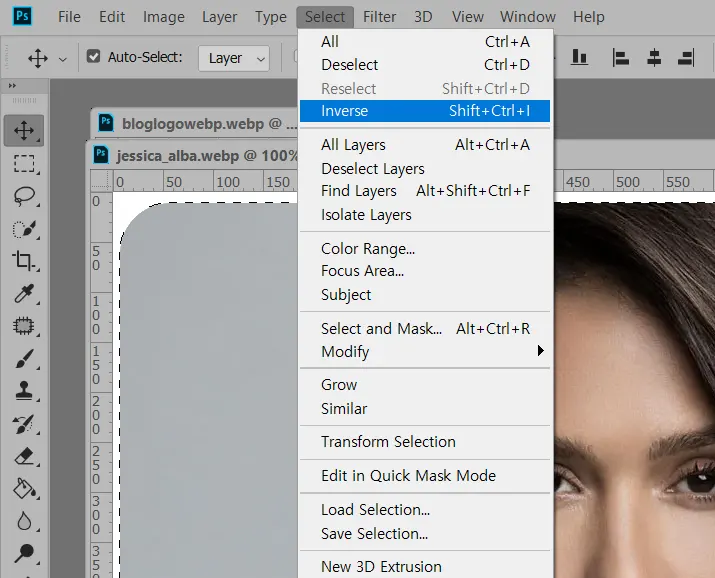
Task: Select the Blur tool
Action: click(x=24, y=521)
